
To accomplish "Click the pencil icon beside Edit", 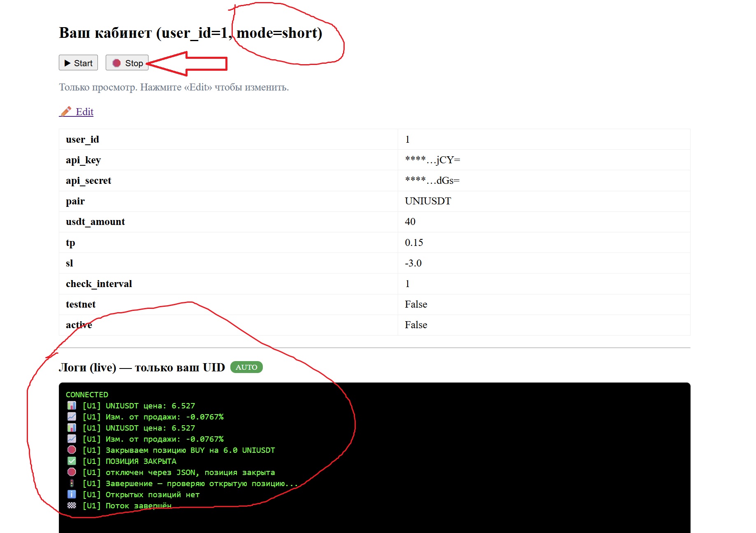I will pos(66,111).
